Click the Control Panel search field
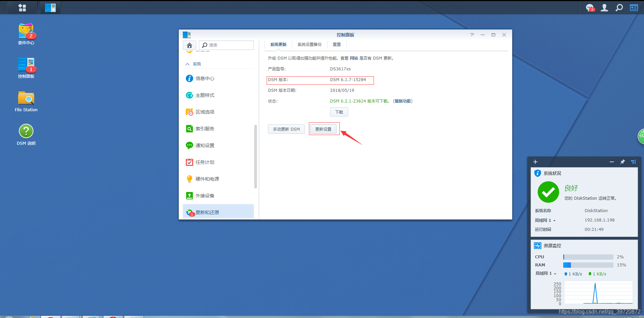 [x=226, y=45]
